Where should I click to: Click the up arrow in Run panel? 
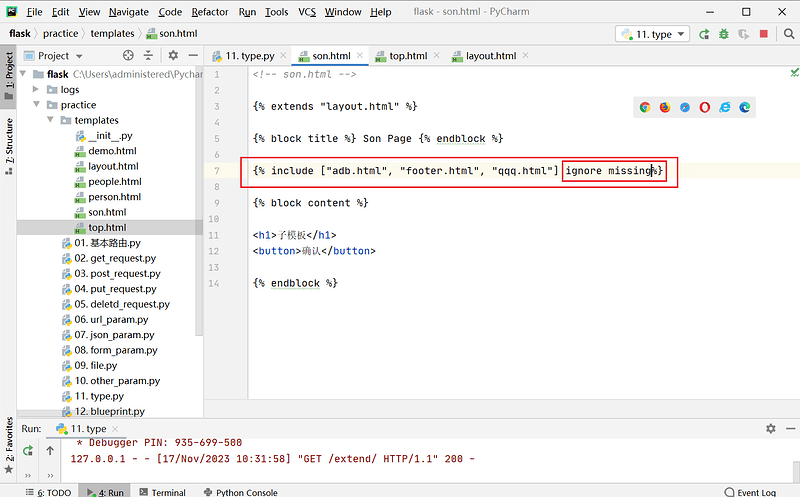(x=50, y=451)
